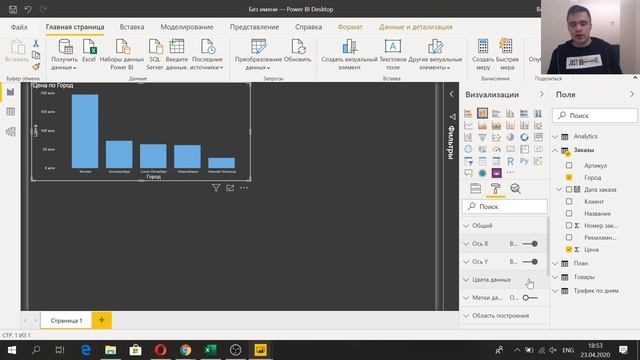Add the Q&A visual
The image size is (640, 360).
[468, 173]
